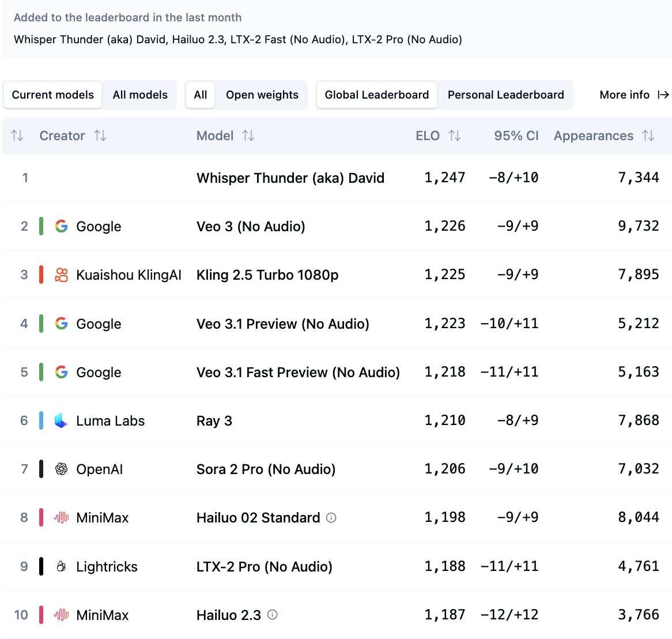Click the Kuaishou KlingAI logo icon
672x639 pixels.
[x=61, y=275]
